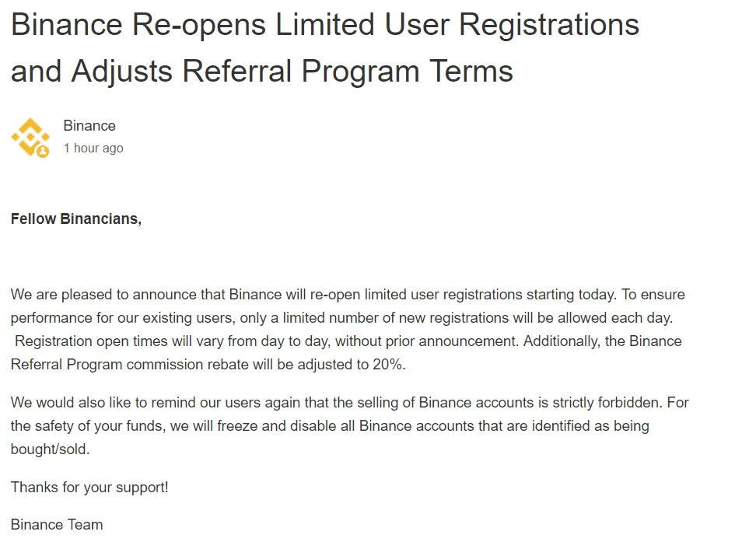
Task: Click the article title's first line
Action: pos(325,25)
